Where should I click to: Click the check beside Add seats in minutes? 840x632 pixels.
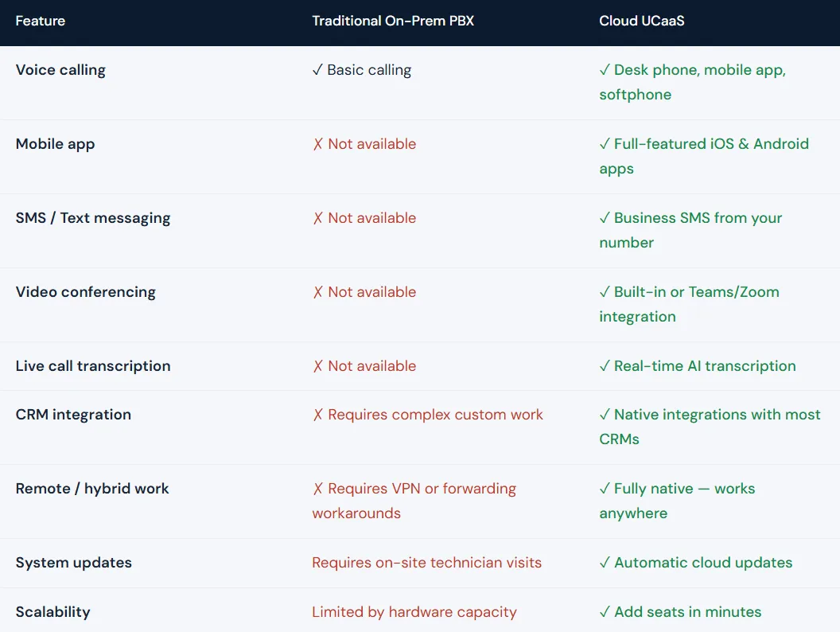pyautogui.click(x=602, y=611)
